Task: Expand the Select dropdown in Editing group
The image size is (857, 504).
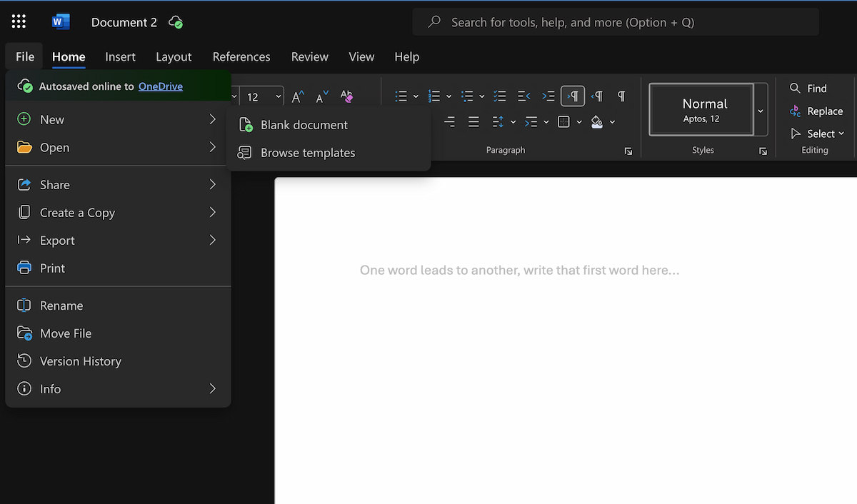Action: click(x=842, y=133)
